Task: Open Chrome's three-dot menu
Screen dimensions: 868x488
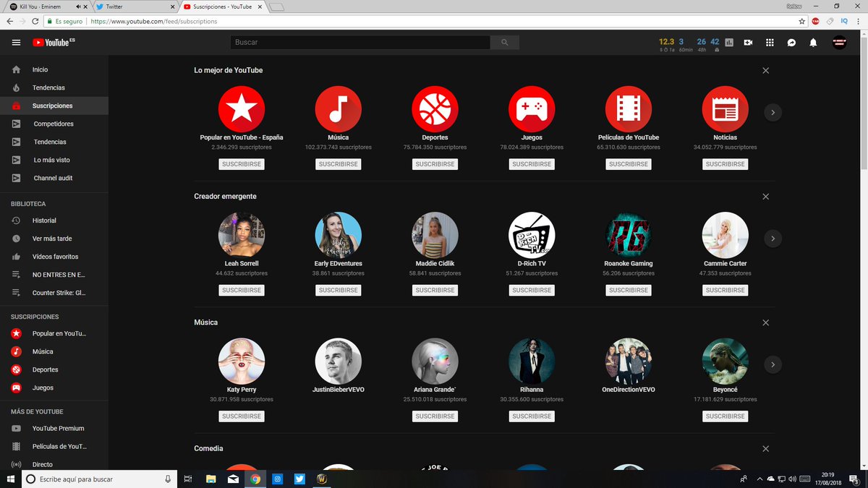Action: (x=858, y=22)
